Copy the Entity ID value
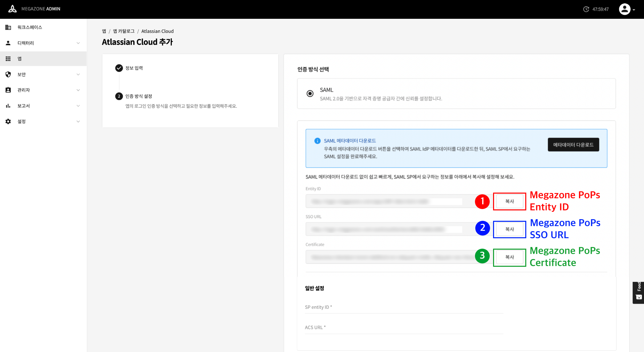The width and height of the screenshot is (644, 352). tap(509, 201)
